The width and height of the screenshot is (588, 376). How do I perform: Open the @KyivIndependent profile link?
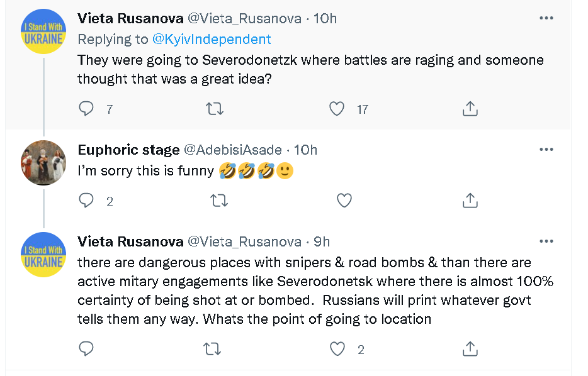tap(212, 39)
